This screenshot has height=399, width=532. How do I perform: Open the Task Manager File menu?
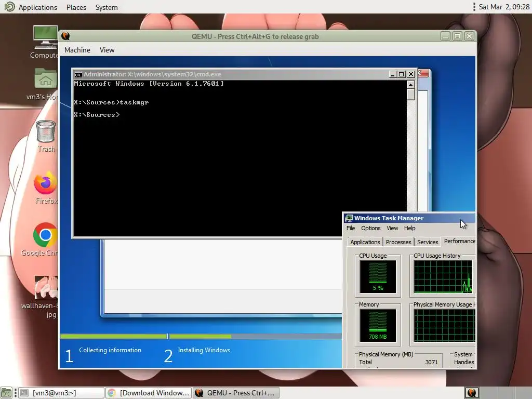pos(351,228)
